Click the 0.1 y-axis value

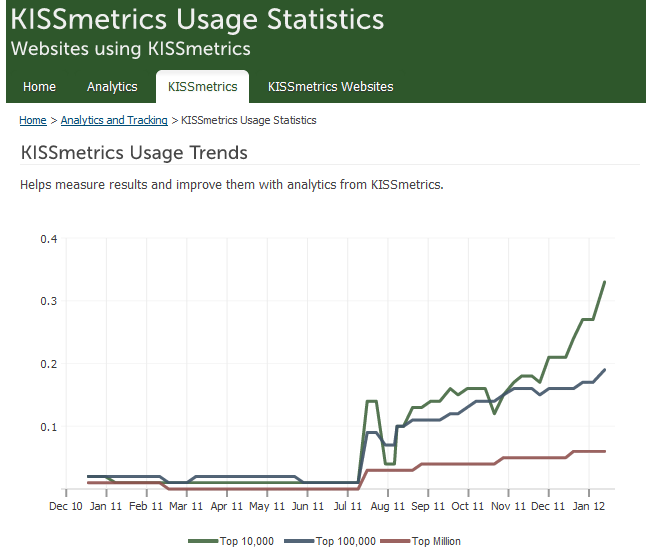tap(49, 427)
